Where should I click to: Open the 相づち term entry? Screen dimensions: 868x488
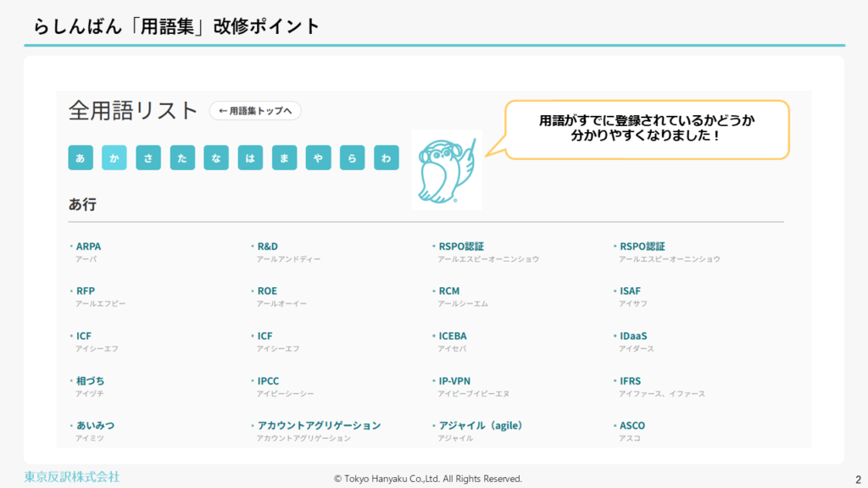click(x=91, y=381)
